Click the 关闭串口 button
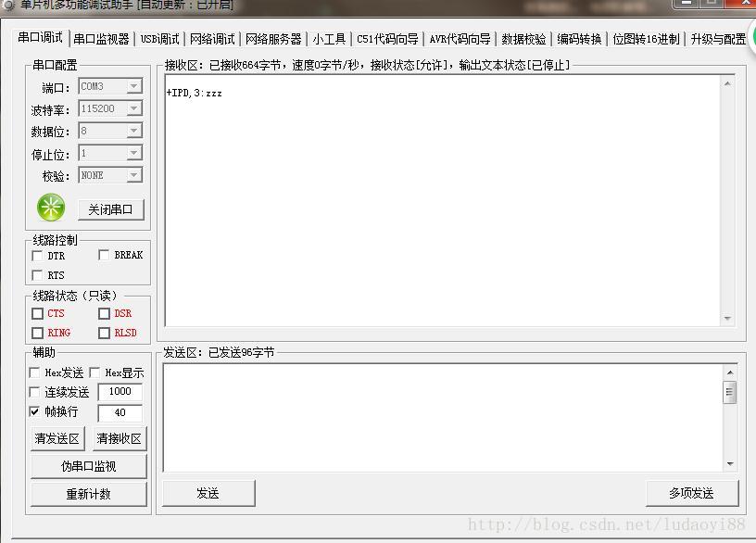The image size is (756, 543). click(110, 209)
